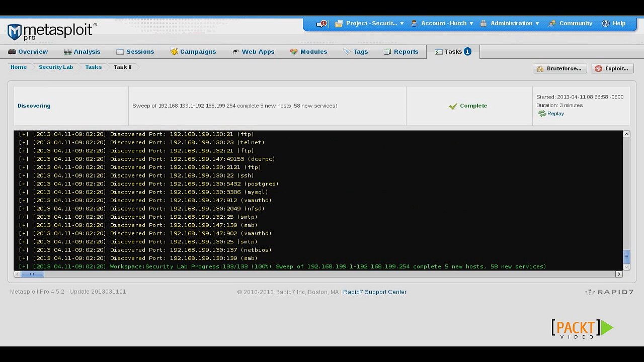644x362 pixels.
Task: Click the Tasks count badge
Action: 467,52
